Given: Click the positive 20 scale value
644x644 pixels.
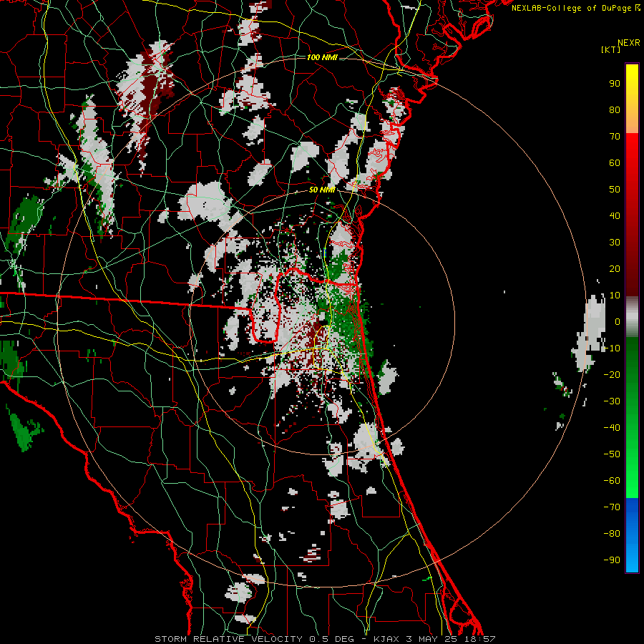Looking at the screenshot, I should (615, 268).
